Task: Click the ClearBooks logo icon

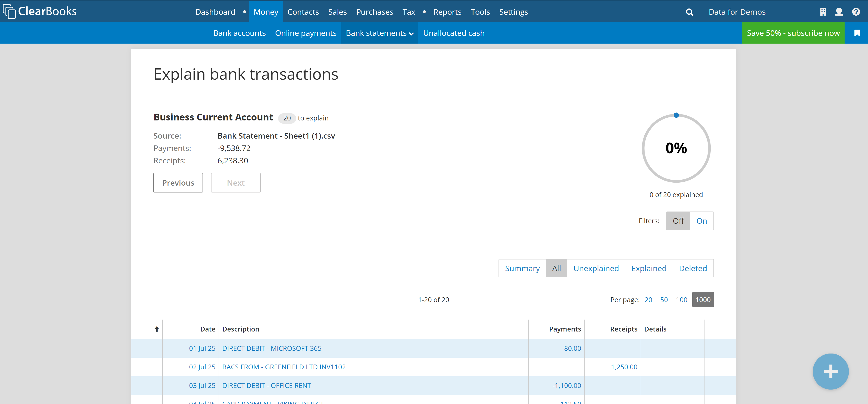Action: pos(9,11)
